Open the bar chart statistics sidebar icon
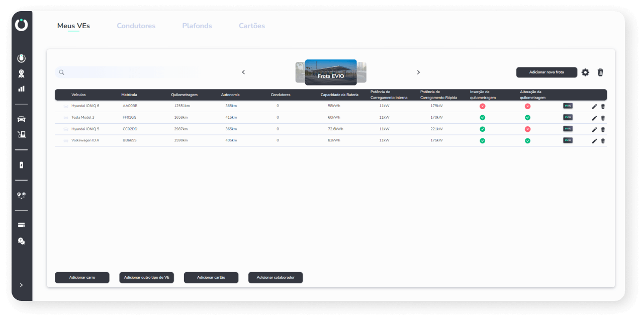This screenshot has width=644, height=320. pos(21,89)
